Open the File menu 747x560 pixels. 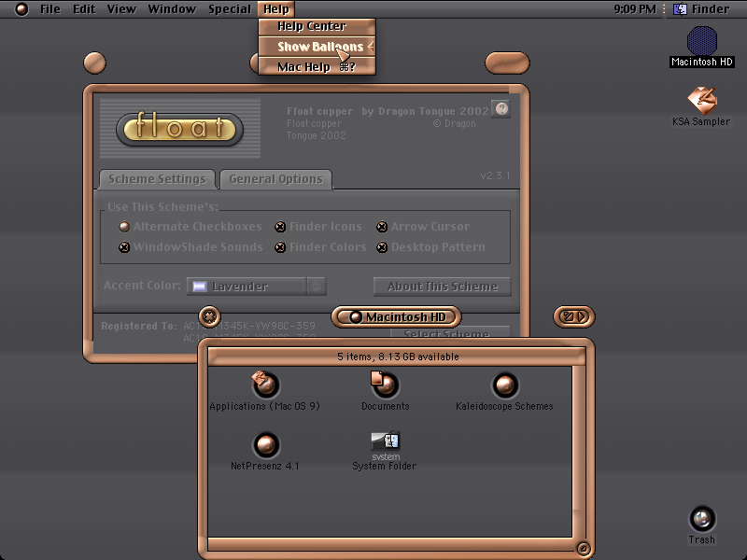[50, 9]
